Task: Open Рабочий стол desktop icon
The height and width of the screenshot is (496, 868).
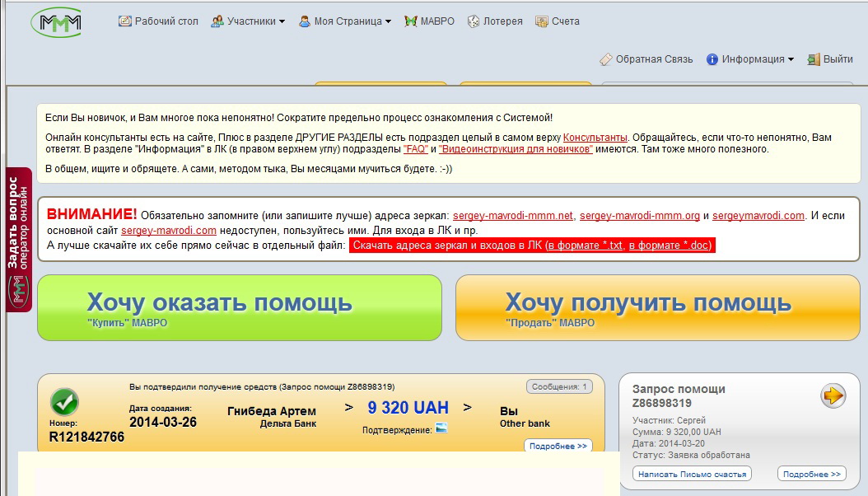Action: click(x=124, y=21)
